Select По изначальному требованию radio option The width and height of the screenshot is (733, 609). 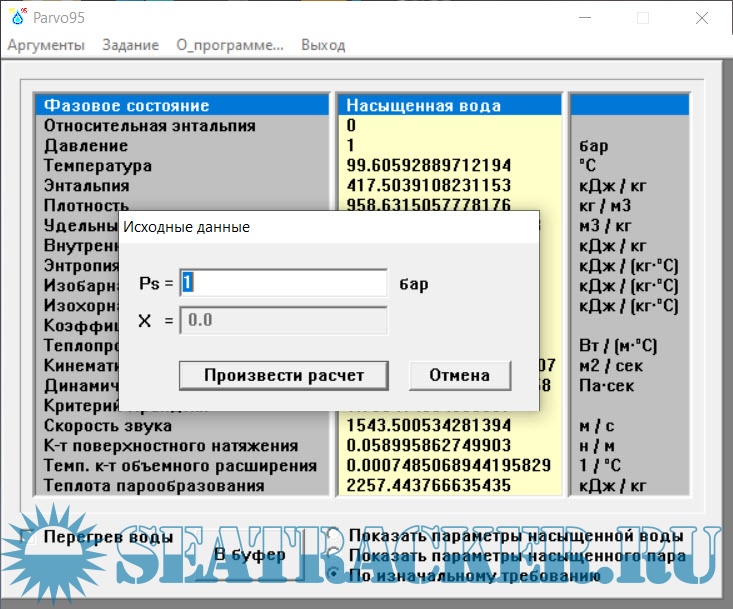[x=333, y=575]
